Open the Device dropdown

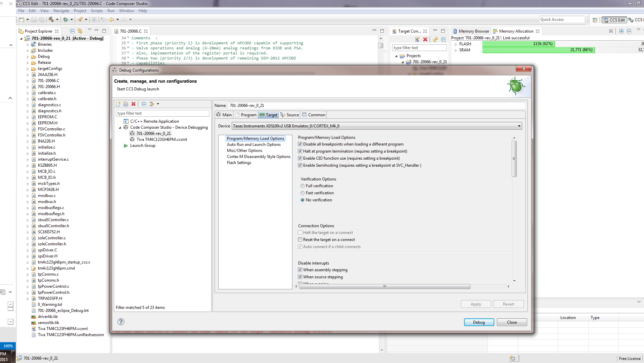click(519, 126)
